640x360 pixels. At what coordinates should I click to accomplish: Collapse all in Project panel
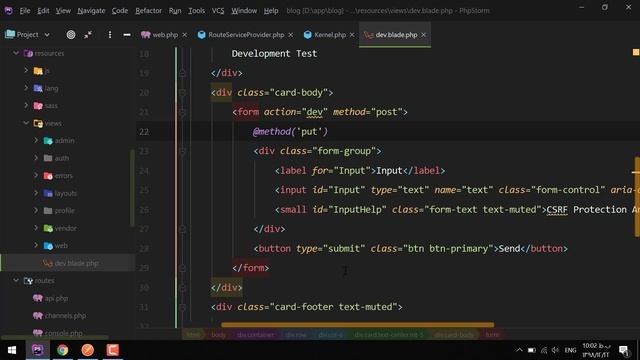pyautogui.click(x=88, y=35)
